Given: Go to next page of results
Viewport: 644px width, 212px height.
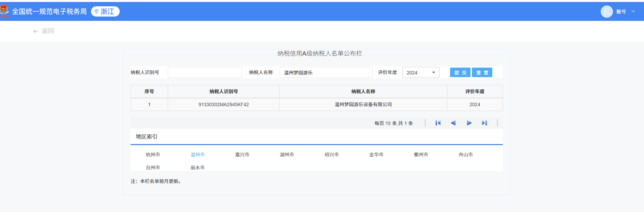Looking at the screenshot, I should click(469, 123).
